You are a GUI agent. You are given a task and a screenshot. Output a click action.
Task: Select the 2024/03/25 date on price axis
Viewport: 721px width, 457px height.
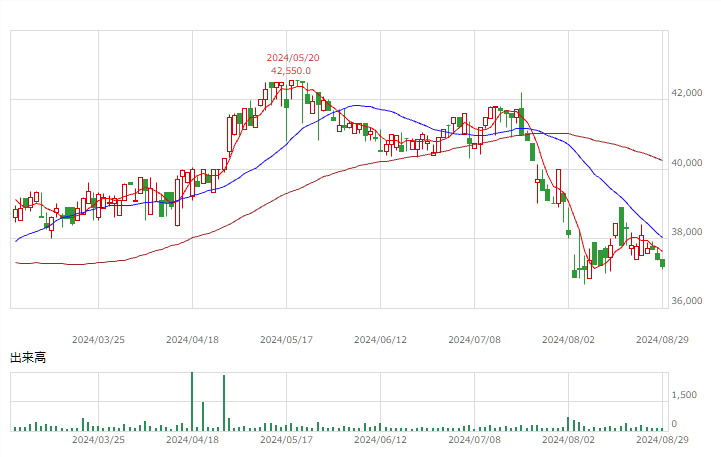click(x=98, y=340)
